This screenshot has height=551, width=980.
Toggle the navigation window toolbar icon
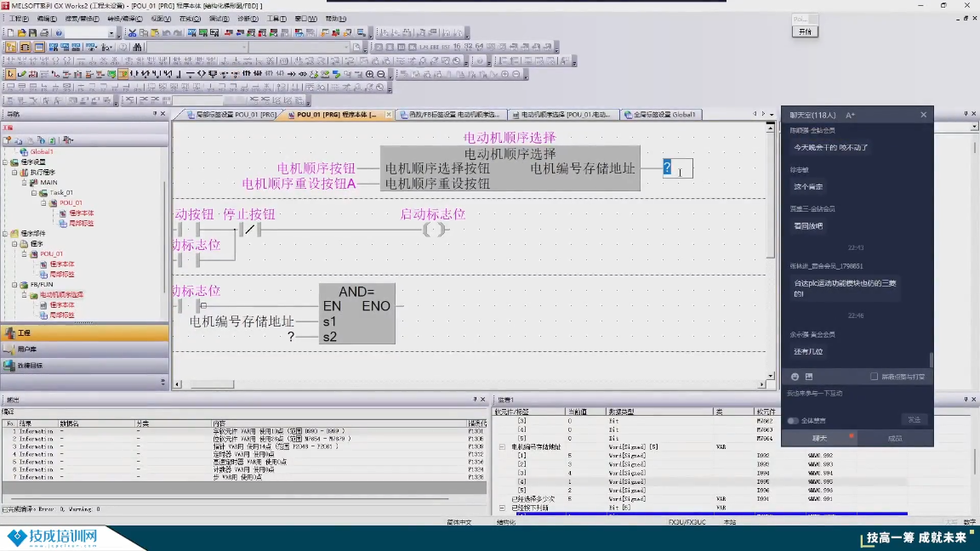click(x=10, y=47)
